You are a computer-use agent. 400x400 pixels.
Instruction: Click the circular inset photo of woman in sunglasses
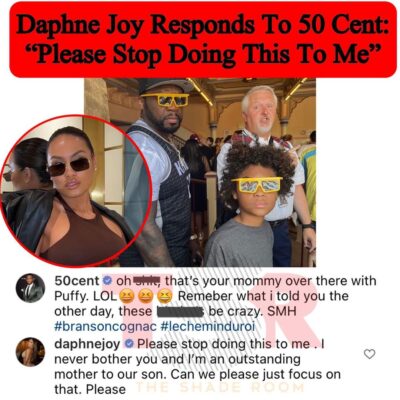(75, 191)
